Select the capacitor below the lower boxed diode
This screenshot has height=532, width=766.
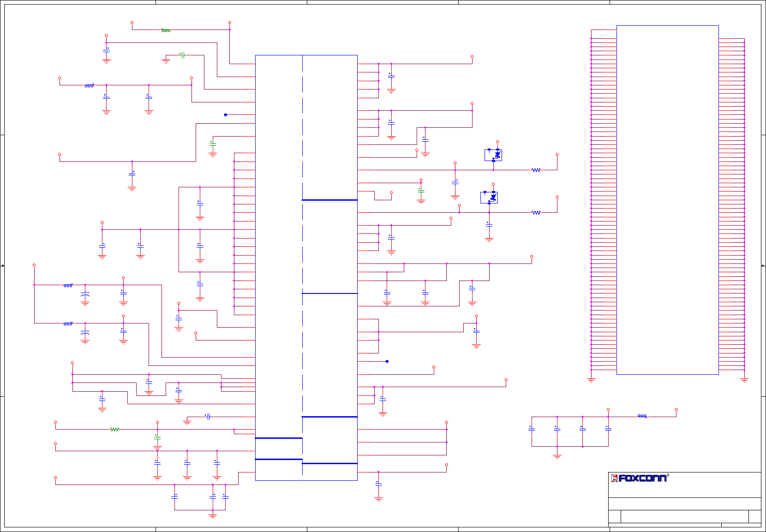[489, 225]
